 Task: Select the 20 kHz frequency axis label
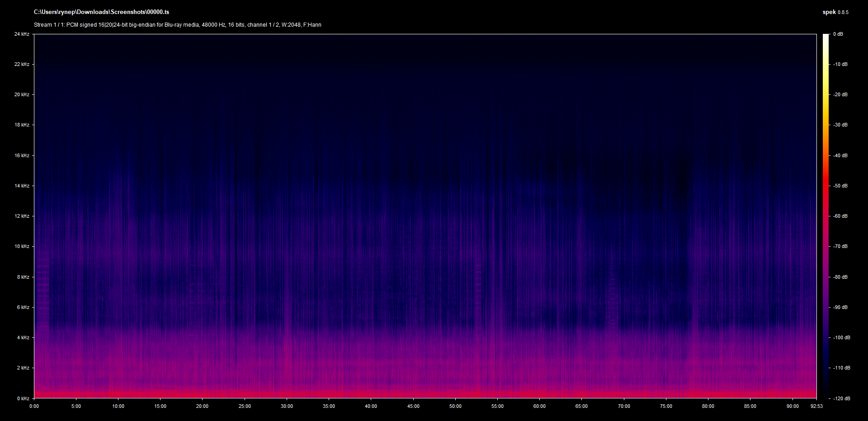point(22,94)
